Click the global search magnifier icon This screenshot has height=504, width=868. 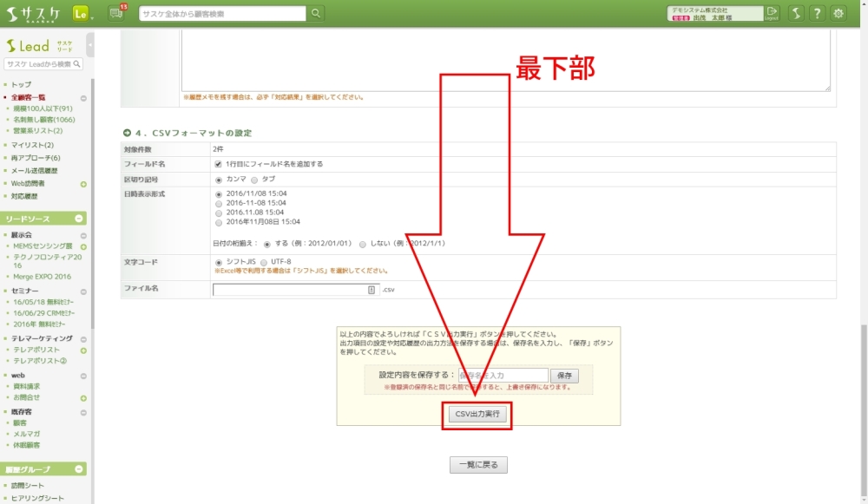[x=316, y=13]
